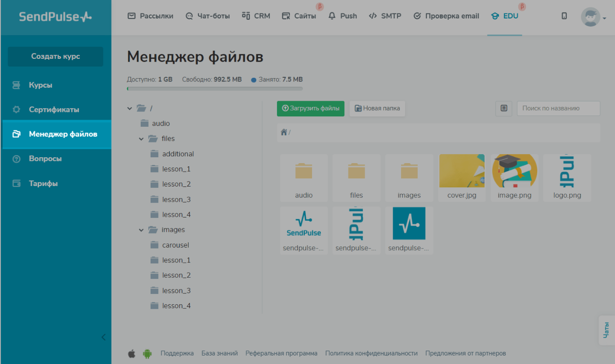Select lesson_1 under images in tree
The height and width of the screenshot is (364, 615).
coord(176,260)
